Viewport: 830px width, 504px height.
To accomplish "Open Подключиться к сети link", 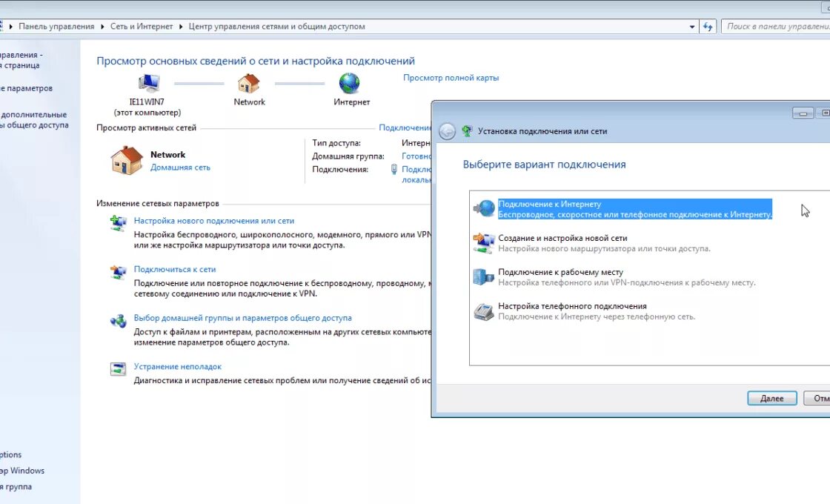I will click(175, 269).
